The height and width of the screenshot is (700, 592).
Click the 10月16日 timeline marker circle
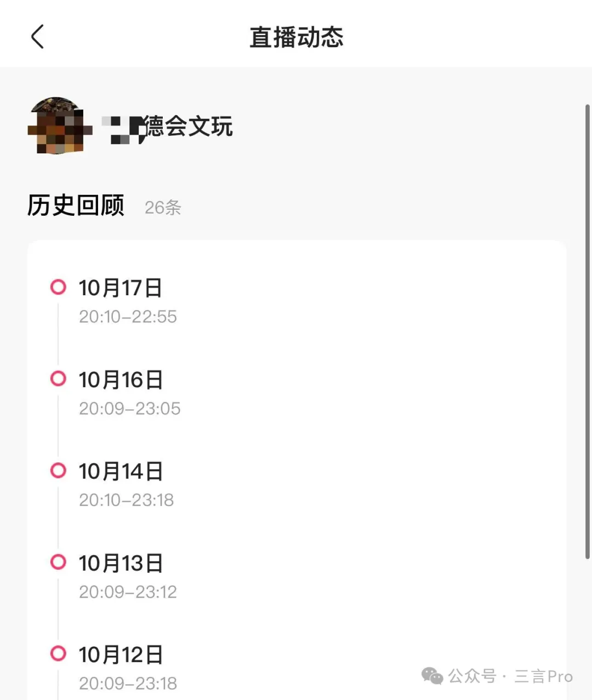pyautogui.click(x=58, y=378)
